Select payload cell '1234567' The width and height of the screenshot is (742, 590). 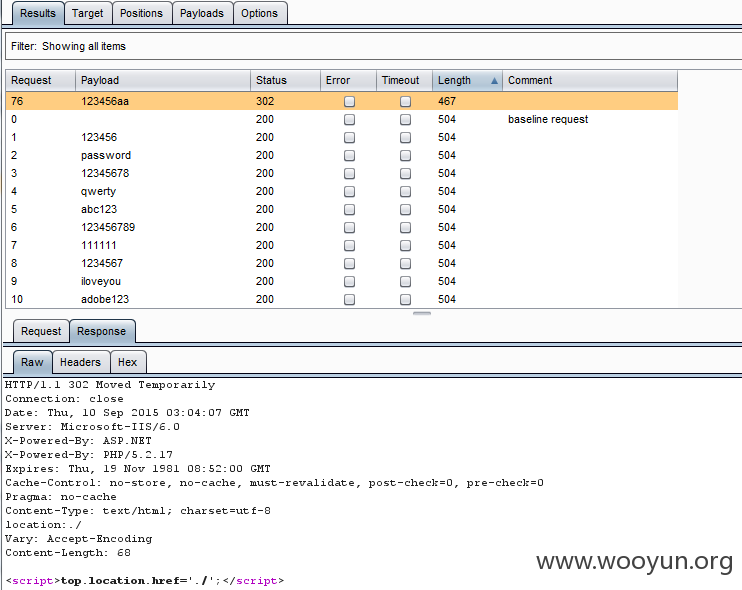[x=102, y=263]
